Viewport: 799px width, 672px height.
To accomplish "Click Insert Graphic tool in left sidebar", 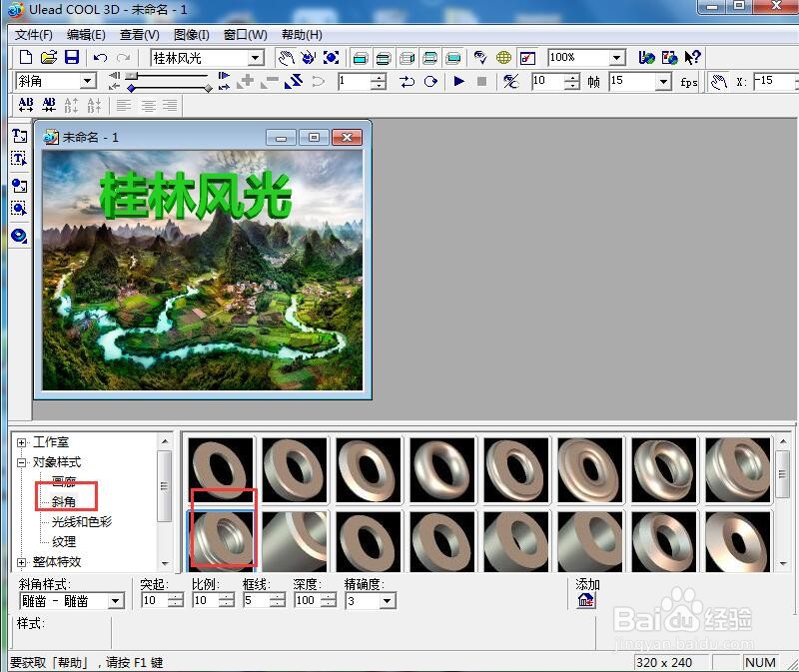I will tap(19, 186).
